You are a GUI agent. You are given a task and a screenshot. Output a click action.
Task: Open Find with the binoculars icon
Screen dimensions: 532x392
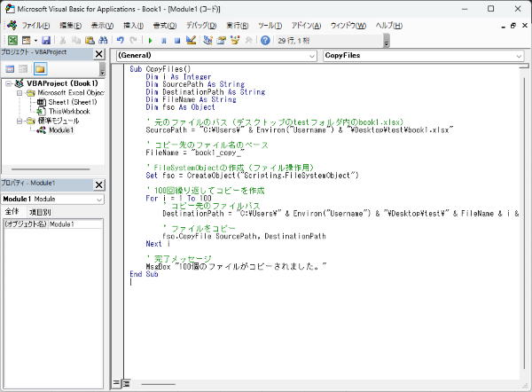click(x=103, y=41)
